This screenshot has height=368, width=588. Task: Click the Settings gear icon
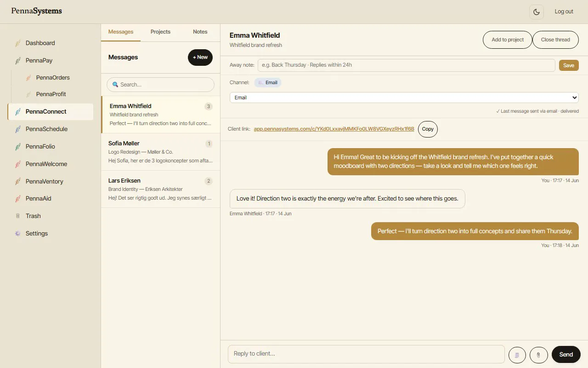[17, 234]
